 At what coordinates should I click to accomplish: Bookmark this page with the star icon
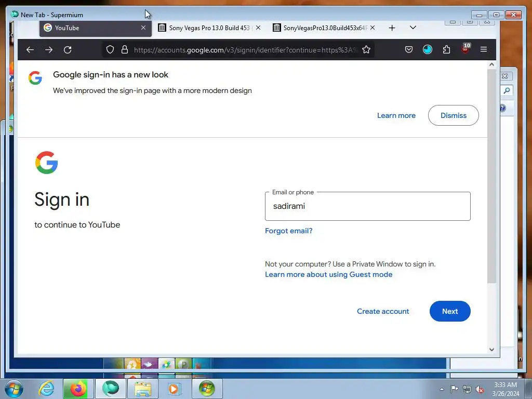pyautogui.click(x=366, y=49)
